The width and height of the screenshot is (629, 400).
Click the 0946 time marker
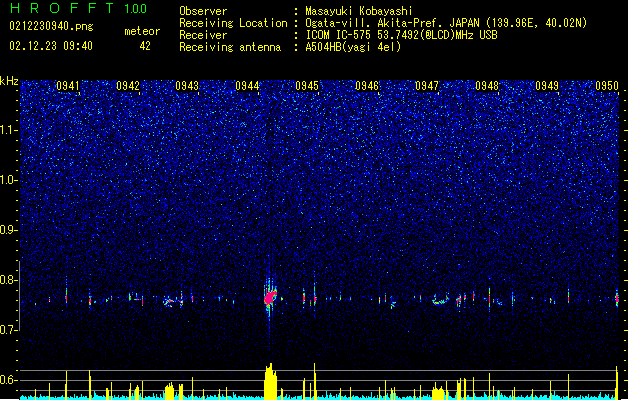click(x=367, y=86)
